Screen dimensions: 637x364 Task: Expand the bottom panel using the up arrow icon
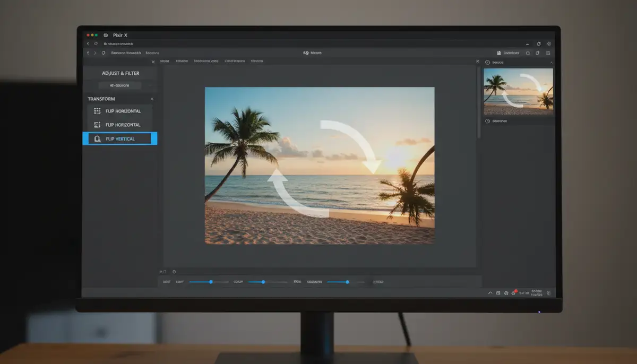click(490, 292)
